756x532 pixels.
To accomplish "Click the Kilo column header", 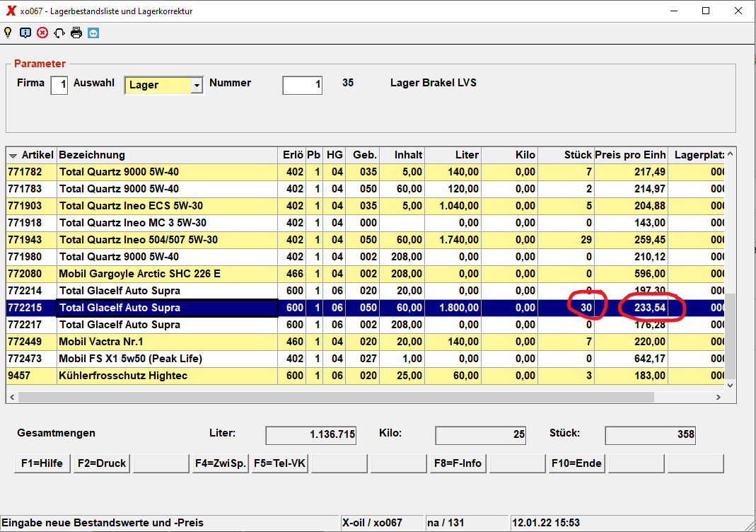I will tap(509, 155).
